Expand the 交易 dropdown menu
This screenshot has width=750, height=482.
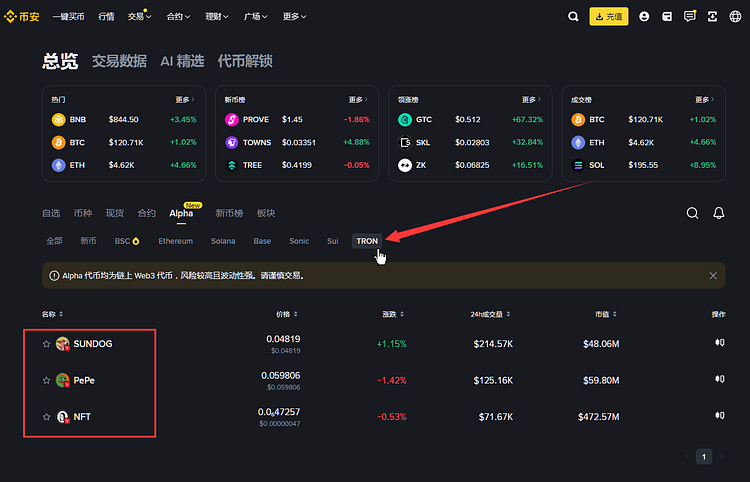coord(139,17)
